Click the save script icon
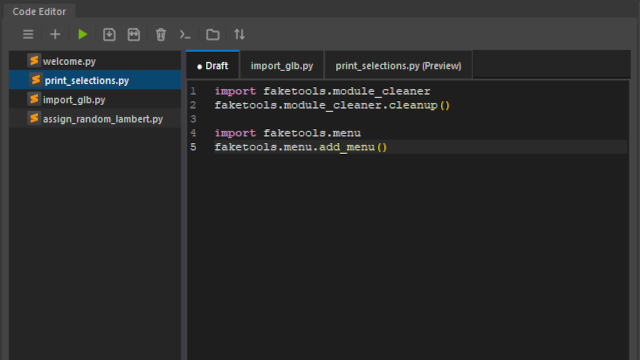The height and width of the screenshot is (360, 640). (x=109, y=34)
